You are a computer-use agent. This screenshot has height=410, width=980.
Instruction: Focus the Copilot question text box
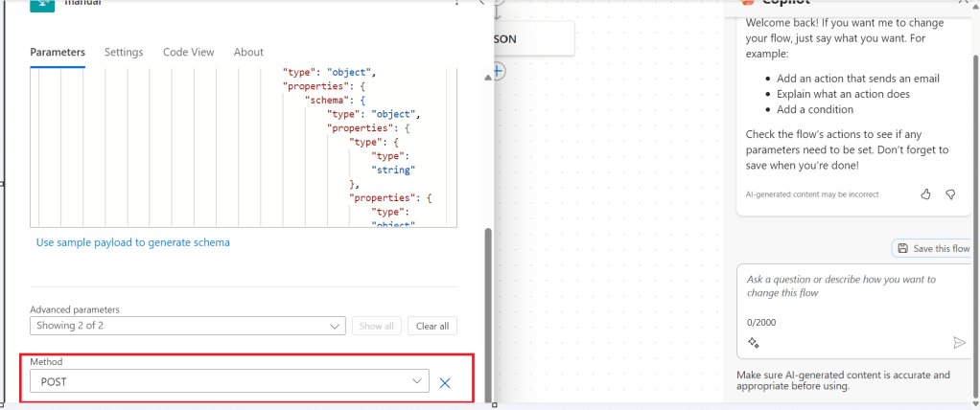[852, 285]
